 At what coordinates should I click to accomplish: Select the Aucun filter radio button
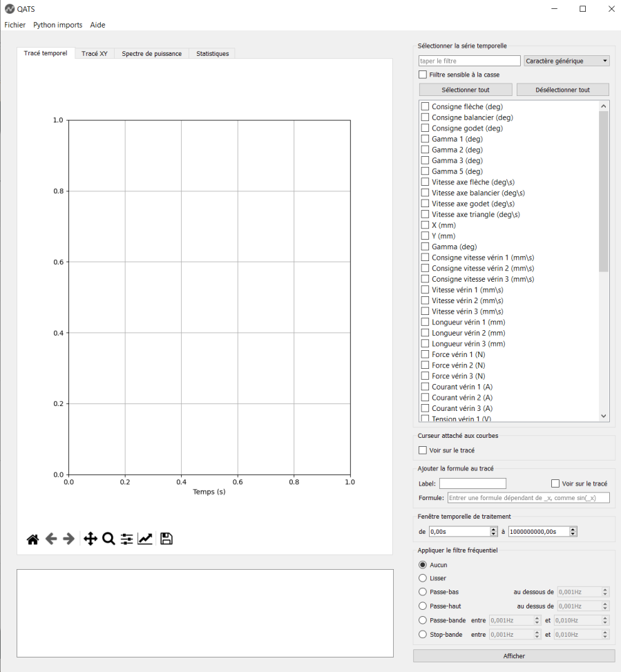(x=423, y=565)
